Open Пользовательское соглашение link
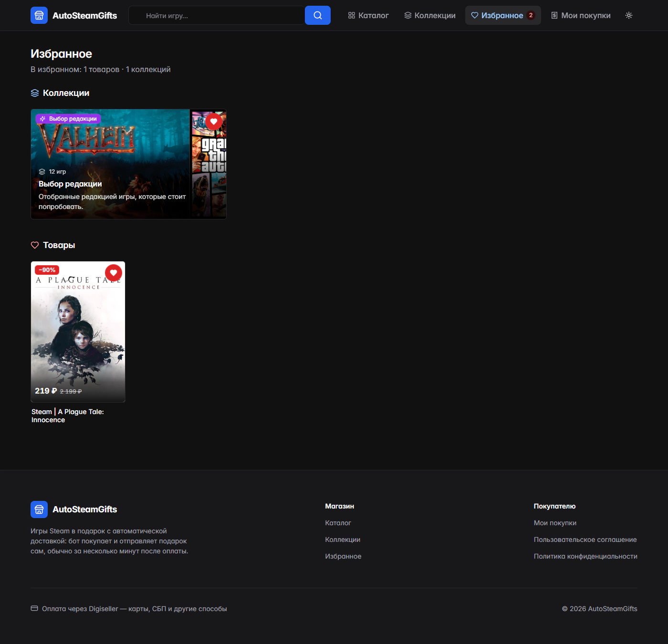 pyautogui.click(x=585, y=540)
